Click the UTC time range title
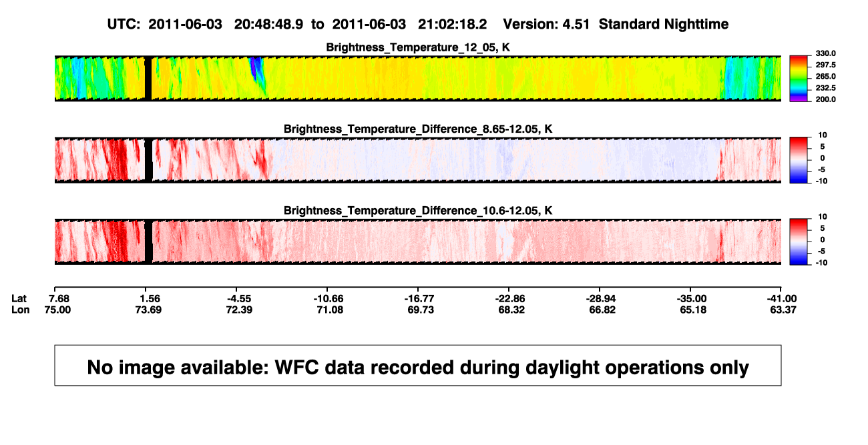The image size is (868, 445). tap(296, 24)
